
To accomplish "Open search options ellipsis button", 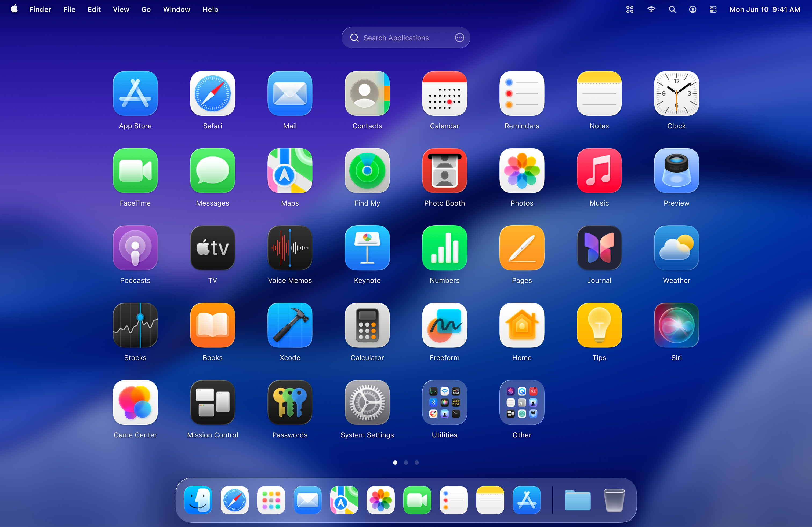I will [x=459, y=38].
